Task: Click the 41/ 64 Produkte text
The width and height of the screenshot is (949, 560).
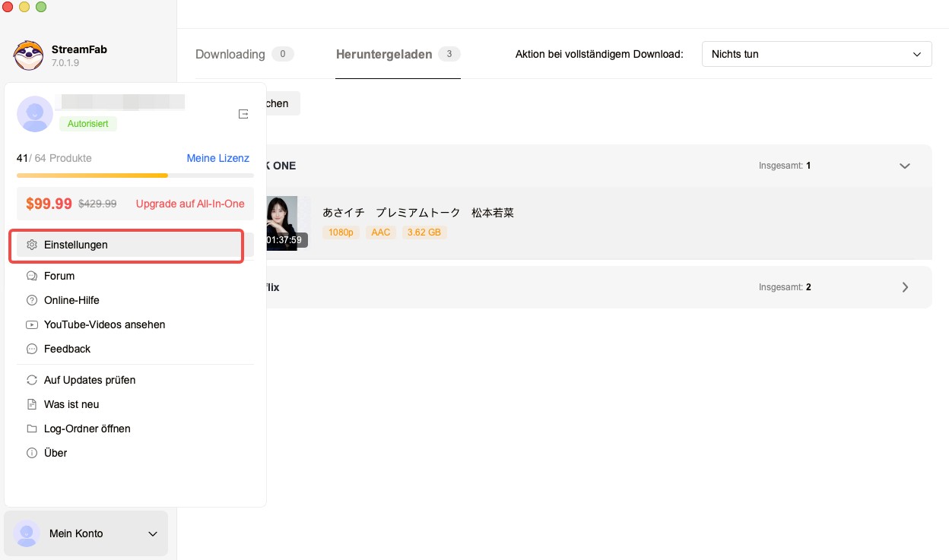Action: pos(54,158)
